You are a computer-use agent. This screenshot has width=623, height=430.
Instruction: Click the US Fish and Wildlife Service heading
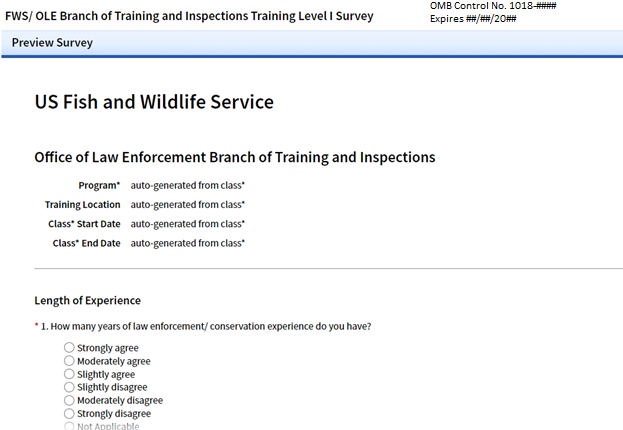pos(154,102)
